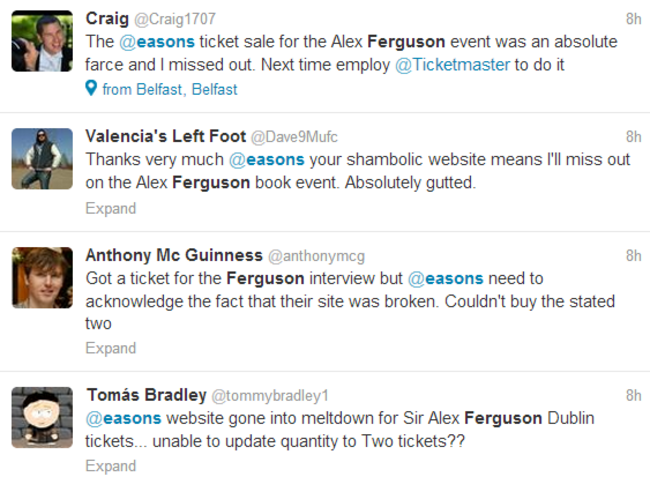
Task: Click Craig's profile avatar
Action: point(42,41)
